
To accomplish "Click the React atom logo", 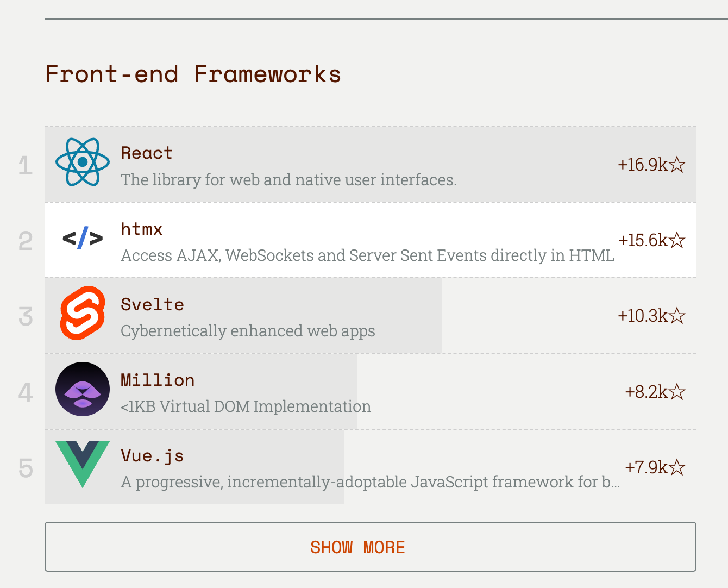I will coord(83,162).
